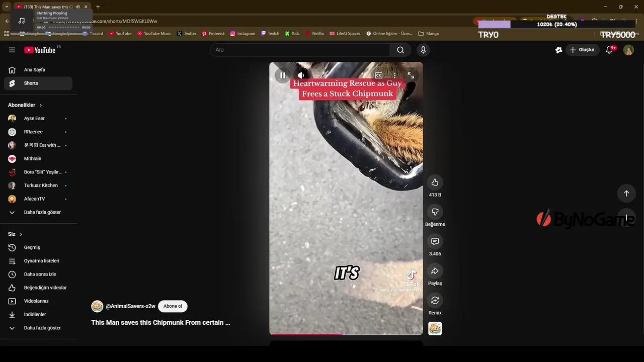Open the Manga bookmarks folder
Image resolution: width=644 pixels, height=362 pixels.
(429, 34)
